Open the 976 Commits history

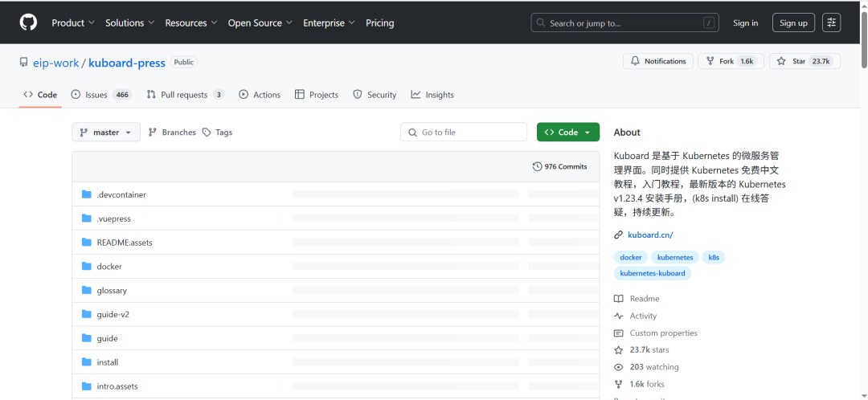click(559, 166)
